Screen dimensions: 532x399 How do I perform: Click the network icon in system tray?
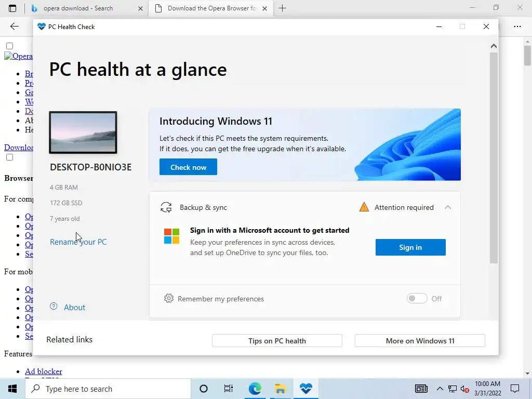coord(453,389)
